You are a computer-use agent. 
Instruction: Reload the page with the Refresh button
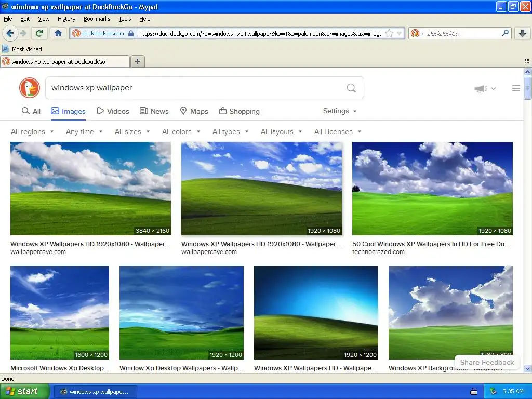[x=39, y=33]
